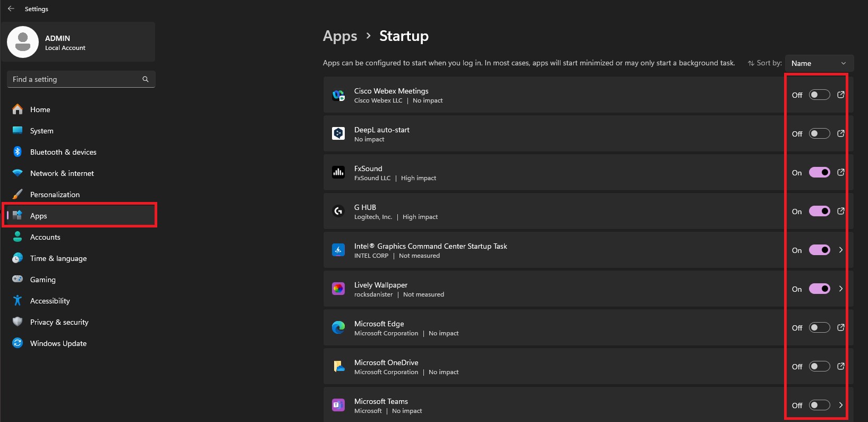Select Apps in the sidebar

(x=81, y=216)
